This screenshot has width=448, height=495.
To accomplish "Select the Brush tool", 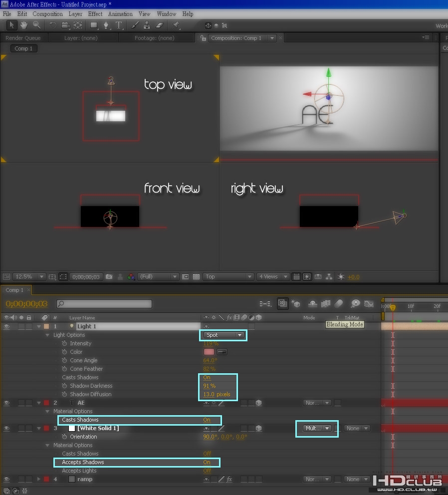I will click(x=135, y=25).
